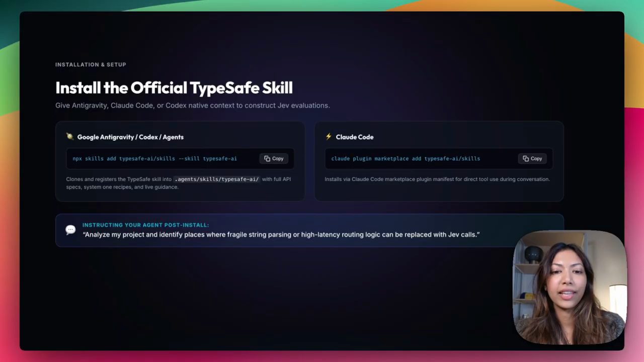Click 'Installs via Claude Code marketplace' description
This screenshot has height=362, width=644.
(x=437, y=179)
